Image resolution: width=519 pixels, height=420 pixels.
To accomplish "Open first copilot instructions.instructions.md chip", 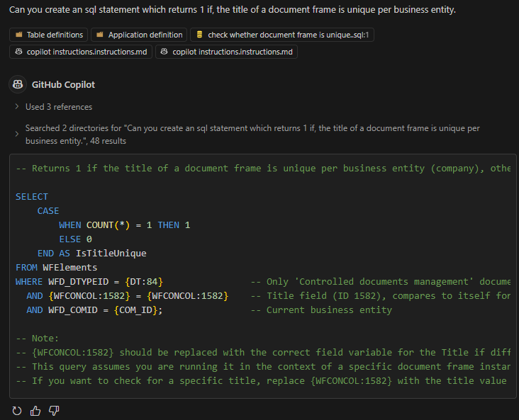I will coord(81,52).
